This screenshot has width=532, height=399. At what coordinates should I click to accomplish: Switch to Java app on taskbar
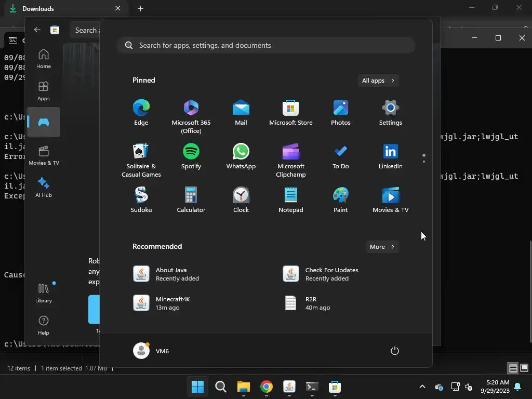[289, 387]
